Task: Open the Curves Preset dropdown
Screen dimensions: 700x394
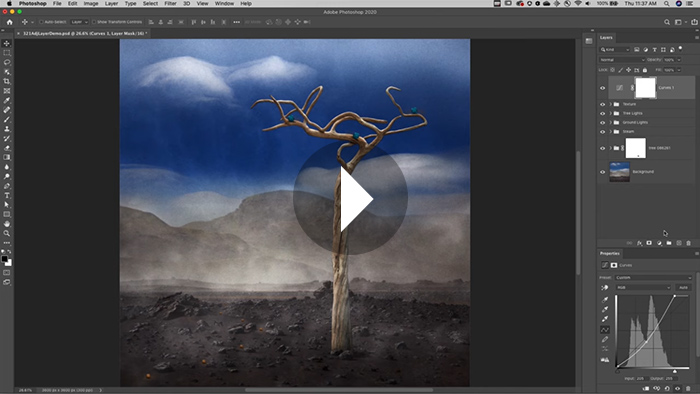Action: point(653,278)
